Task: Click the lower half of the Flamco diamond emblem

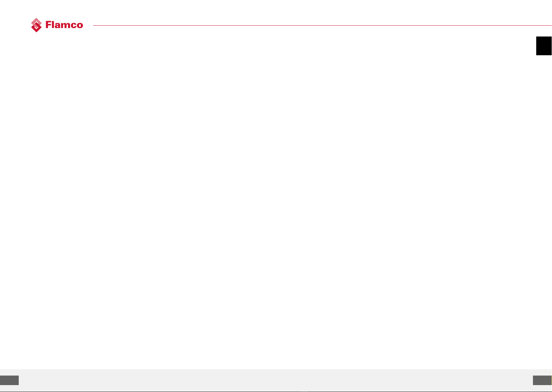Action: [36, 29]
